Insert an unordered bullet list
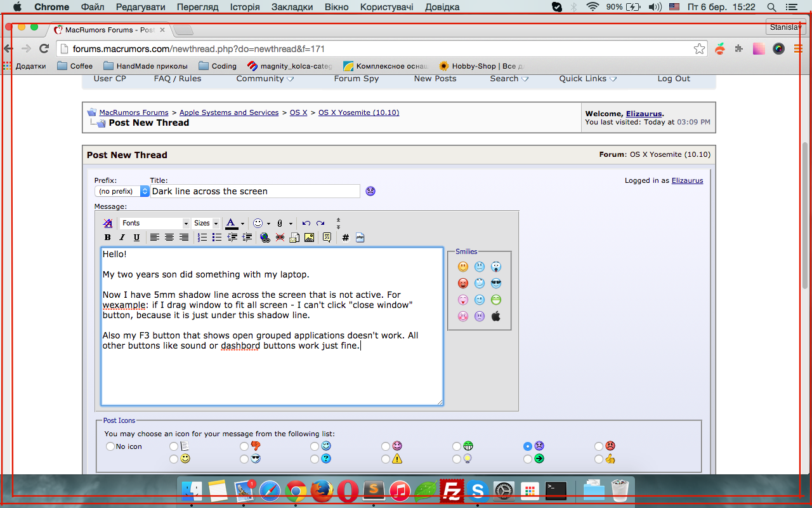 click(217, 237)
